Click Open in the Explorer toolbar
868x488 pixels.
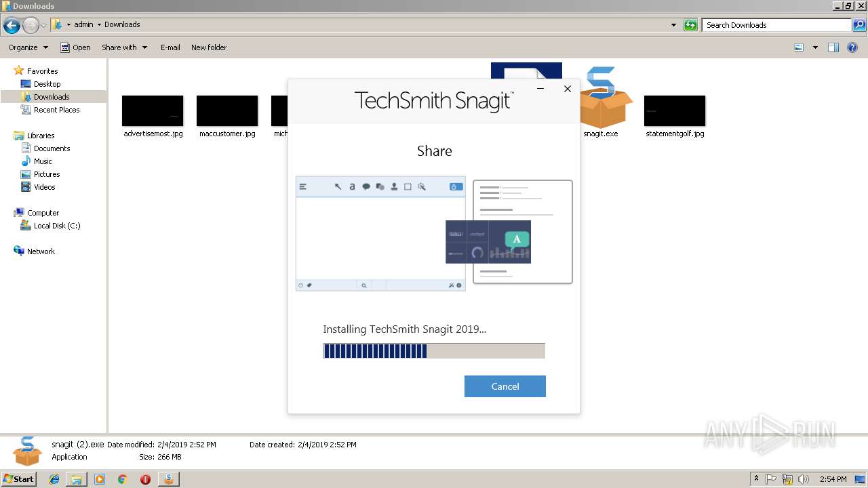coord(75,47)
